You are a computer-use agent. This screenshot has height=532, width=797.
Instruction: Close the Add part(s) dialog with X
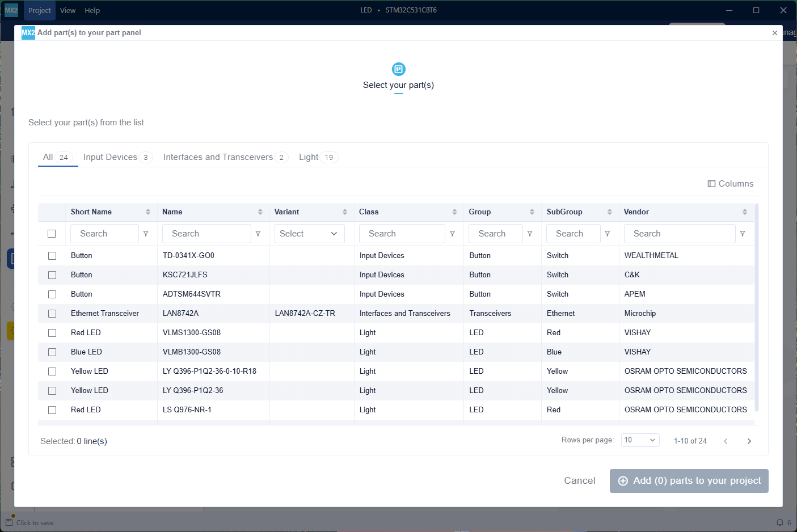[774, 33]
